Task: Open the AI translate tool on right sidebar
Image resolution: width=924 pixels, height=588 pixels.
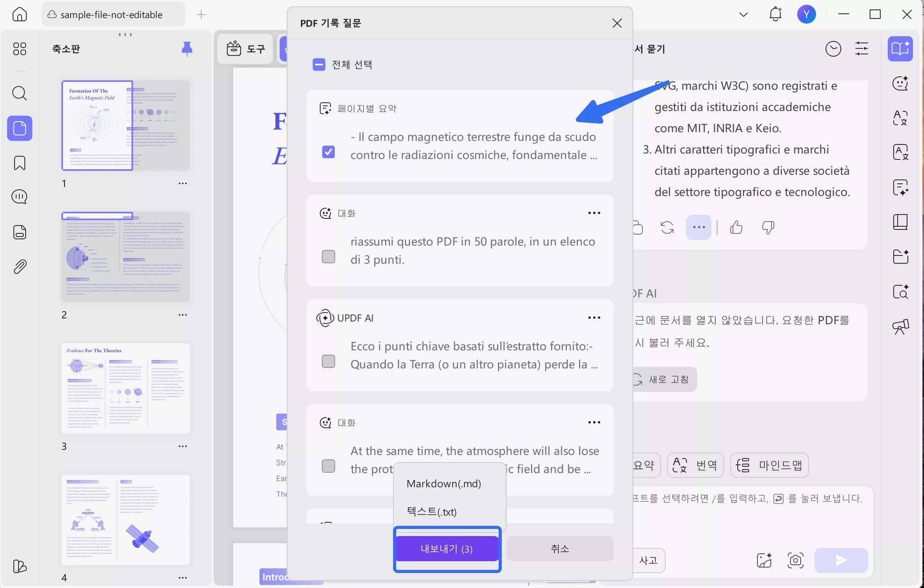Action: coord(901,118)
